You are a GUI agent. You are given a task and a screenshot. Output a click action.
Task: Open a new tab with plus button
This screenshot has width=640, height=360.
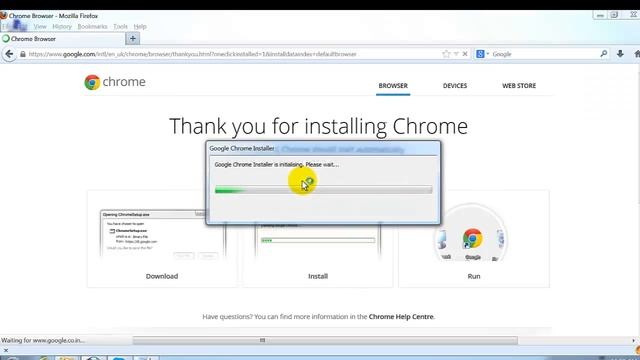tap(133, 38)
